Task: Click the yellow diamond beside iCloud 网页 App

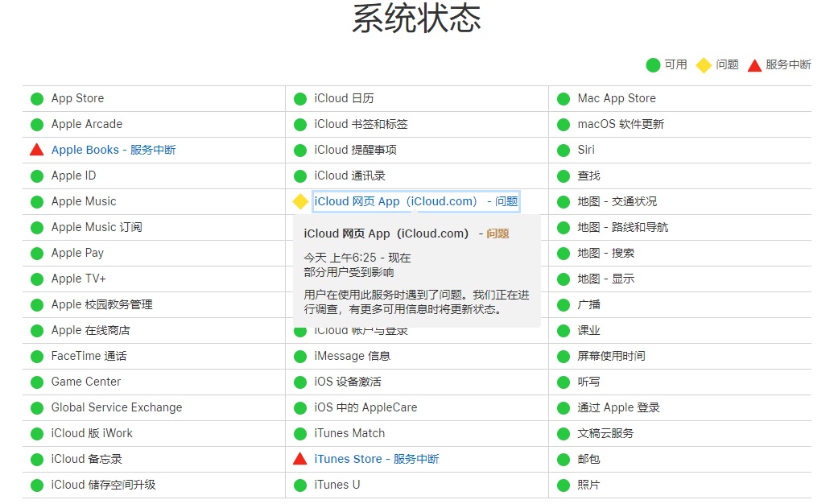Action: [300, 201]
